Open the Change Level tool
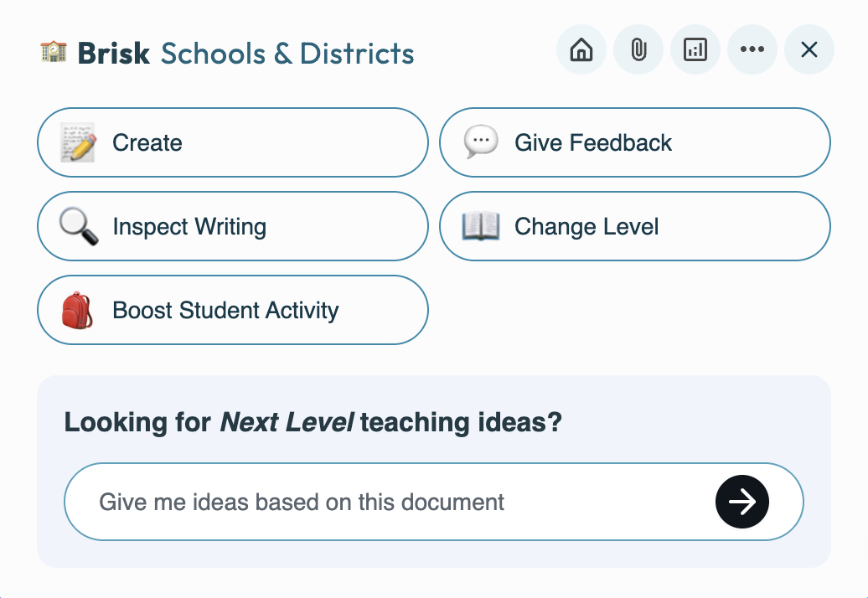The image size is (868, 598). point(586,226)
